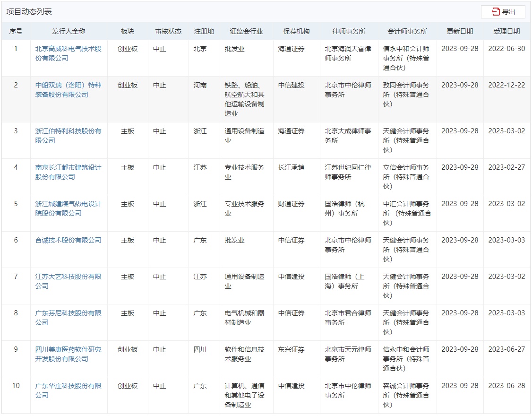Open 浙江城建煤气热电设计院股份有限公司 link
The width and height of the screenshot is (532, 416).
[68, 208]
